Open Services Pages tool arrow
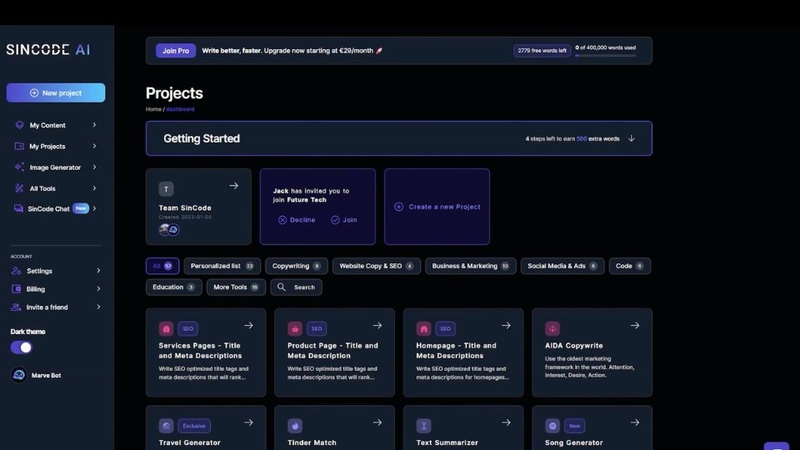 pyautogui.click(x=248, y=326)
